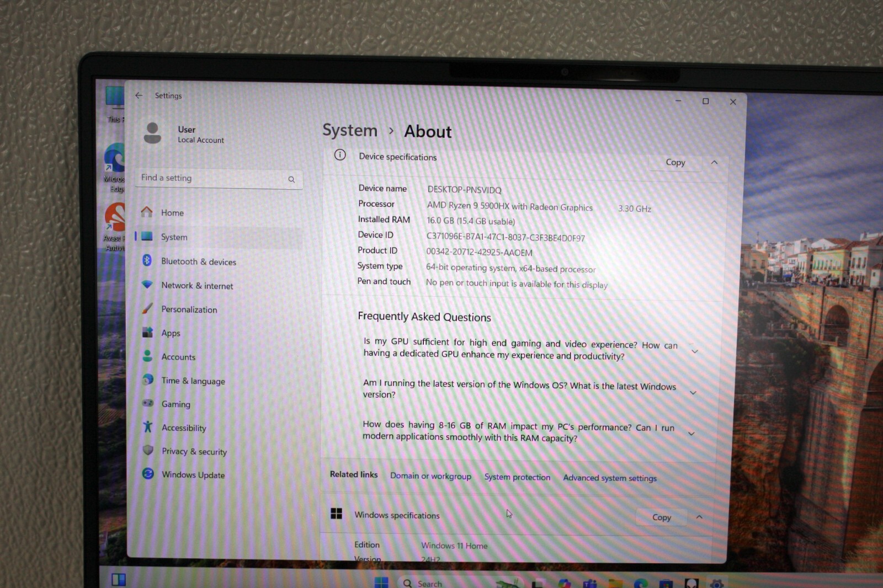The width and height of the screenshot is (883, 588).
Task: Collapse the Windows specifications section
Action: pos(699,517)
